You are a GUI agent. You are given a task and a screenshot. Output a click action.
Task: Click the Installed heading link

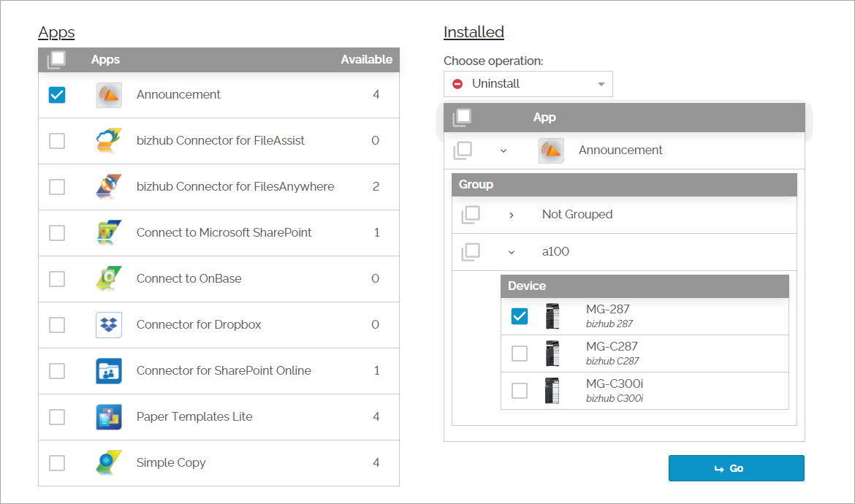(474, 32)
